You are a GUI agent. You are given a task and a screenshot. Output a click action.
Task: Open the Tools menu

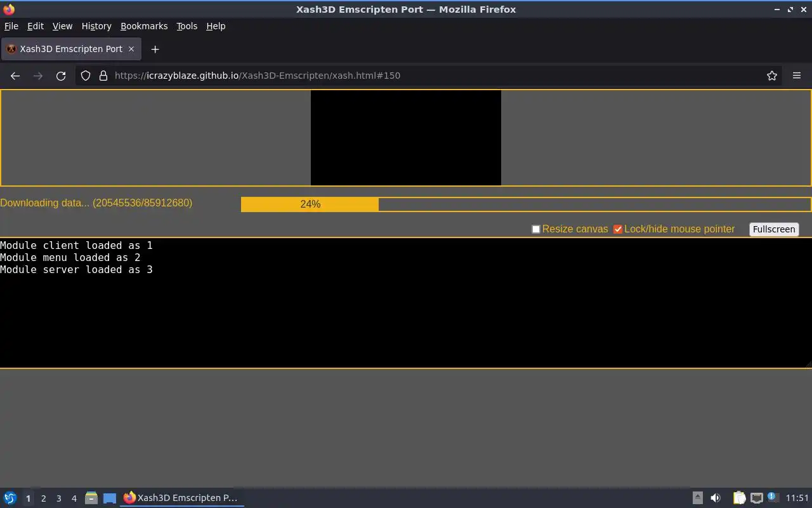[187, 26]
